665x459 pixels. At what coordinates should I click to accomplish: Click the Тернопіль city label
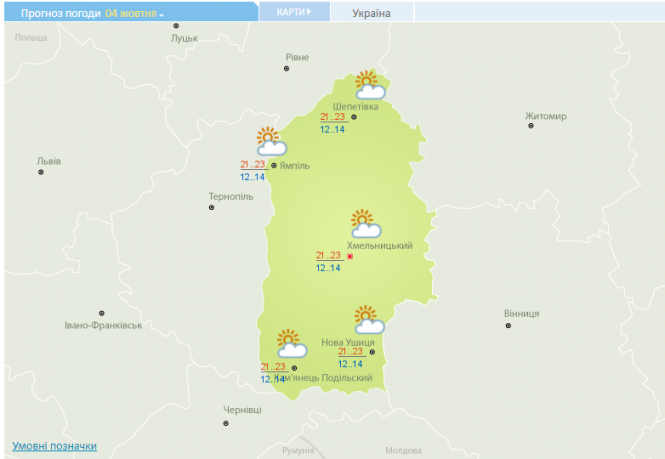(x=227, y=195)
